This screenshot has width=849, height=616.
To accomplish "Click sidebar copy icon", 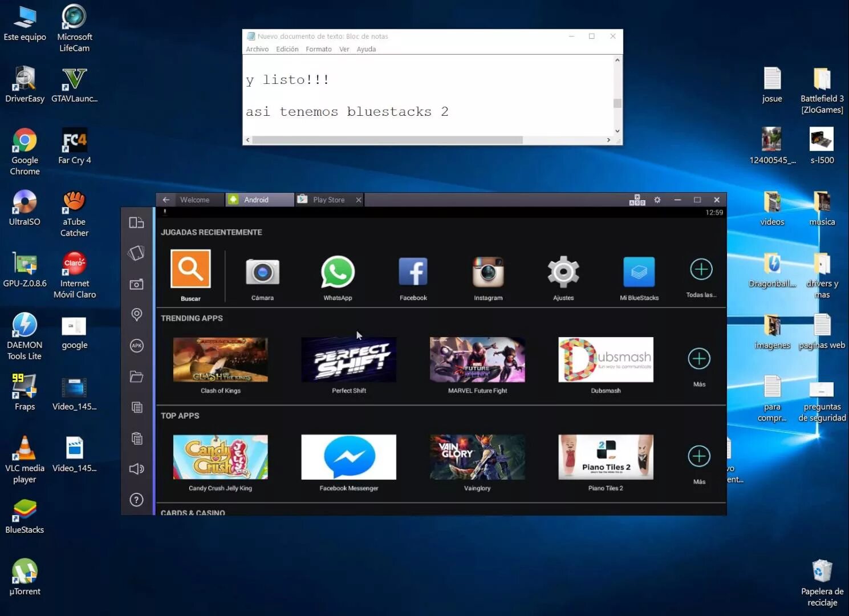I will (x=136, y=407).
